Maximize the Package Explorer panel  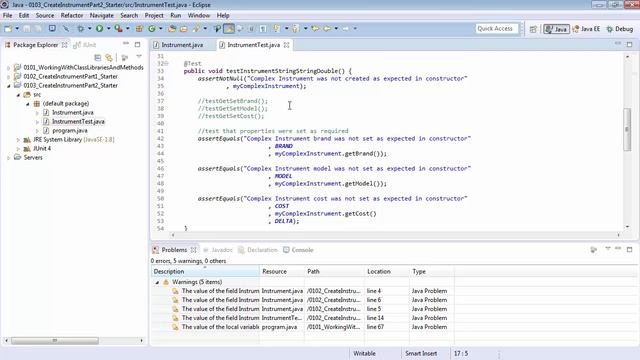pos(138,44)
